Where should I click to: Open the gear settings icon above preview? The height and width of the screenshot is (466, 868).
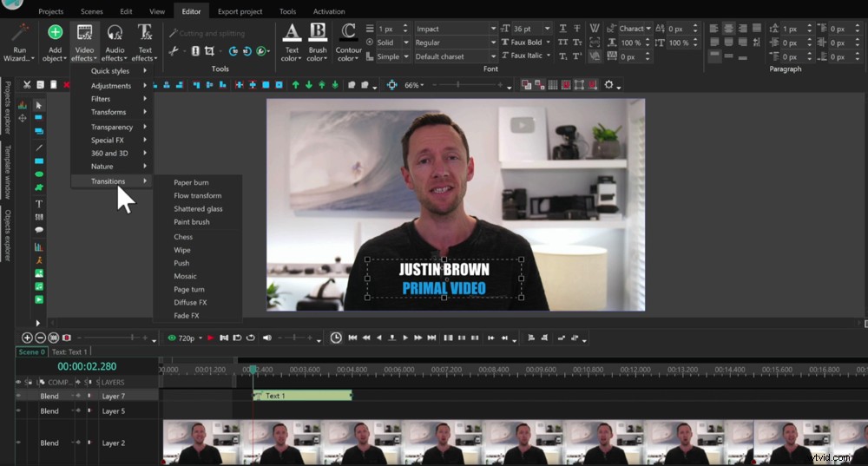click(x=609, y=85)
